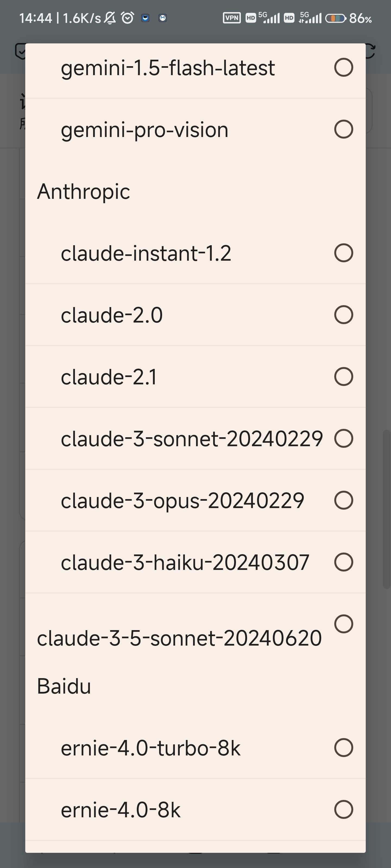
Task: Select the ernie-4.0-8k radio button
Action: pyautogui.click(x=343, y=809)
